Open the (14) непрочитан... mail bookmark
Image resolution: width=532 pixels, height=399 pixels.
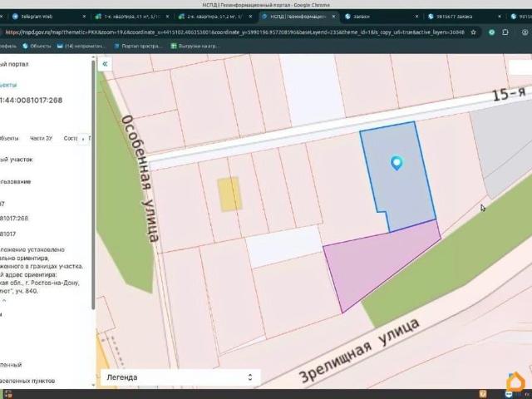coord(81,46)
